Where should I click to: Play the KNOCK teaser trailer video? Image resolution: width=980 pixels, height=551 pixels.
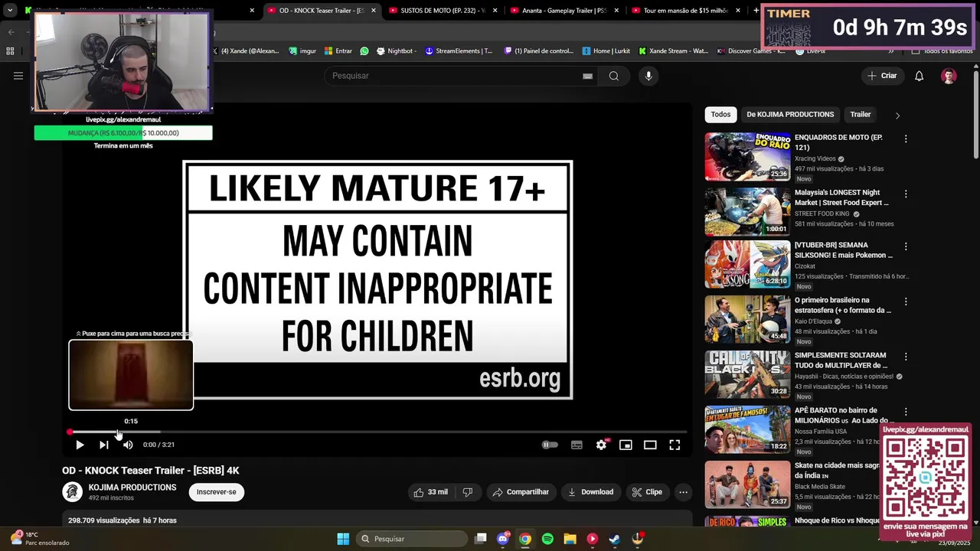point(80,445)
